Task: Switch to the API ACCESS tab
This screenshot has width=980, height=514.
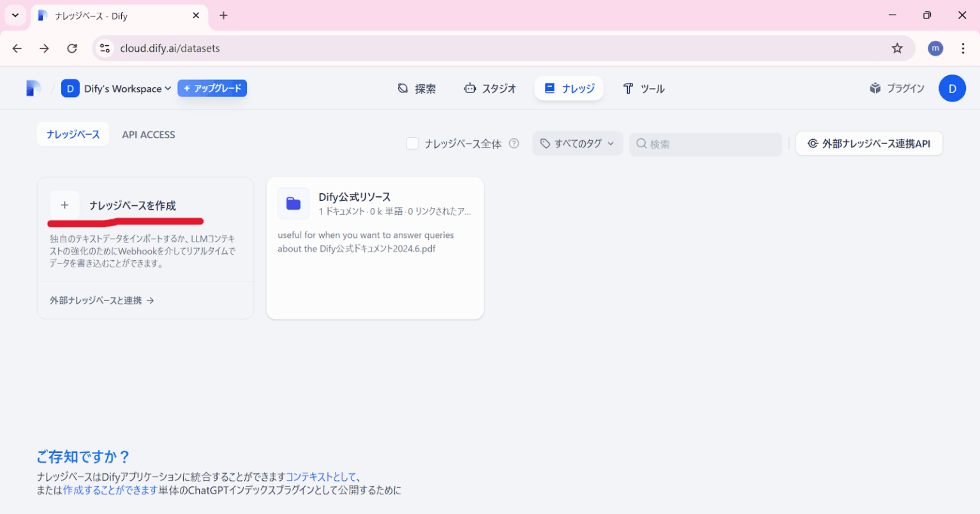Action: 148,135
